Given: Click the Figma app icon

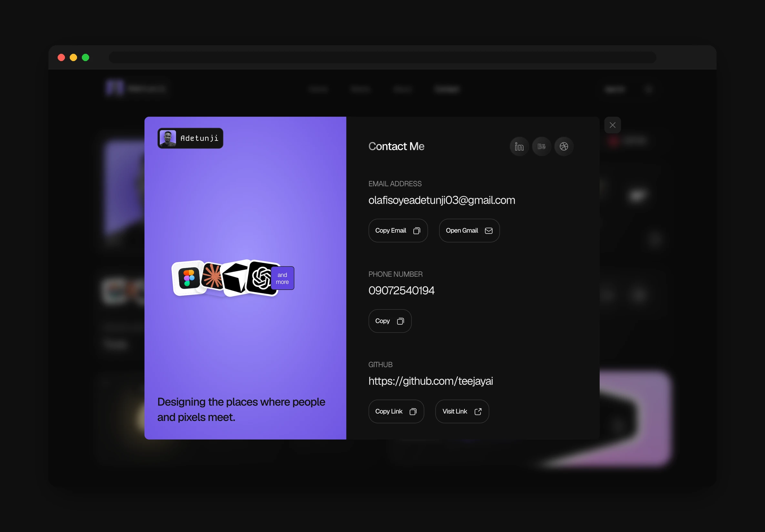Looking at the screenshot, I should (188, 278).
